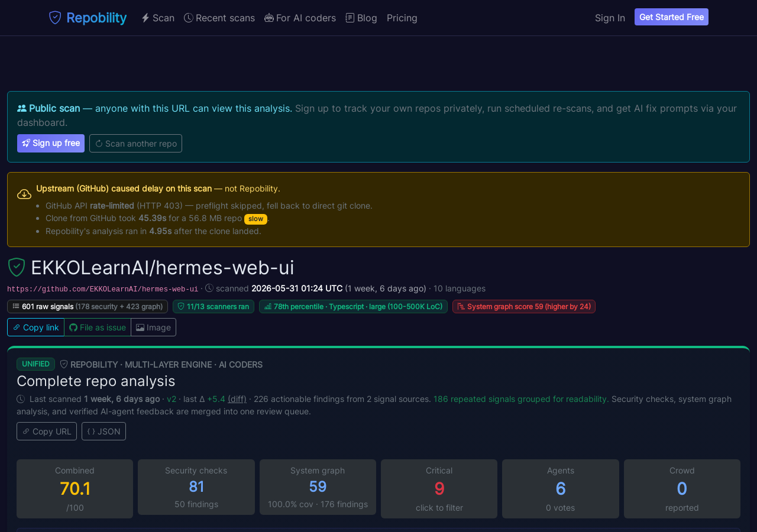Click the scan date 2026-05-31 01:24 UTC
Viewport: 757px width, 532px height.
point(297,288)
